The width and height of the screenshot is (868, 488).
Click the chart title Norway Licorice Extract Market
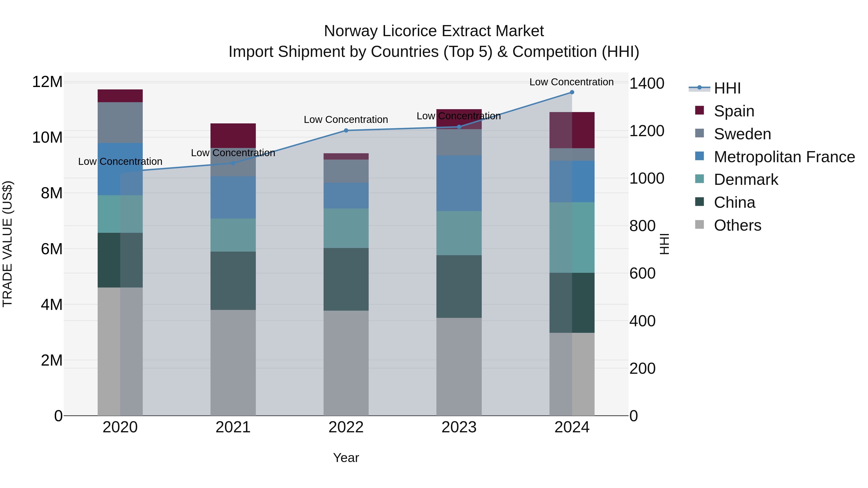click(434, 31)
